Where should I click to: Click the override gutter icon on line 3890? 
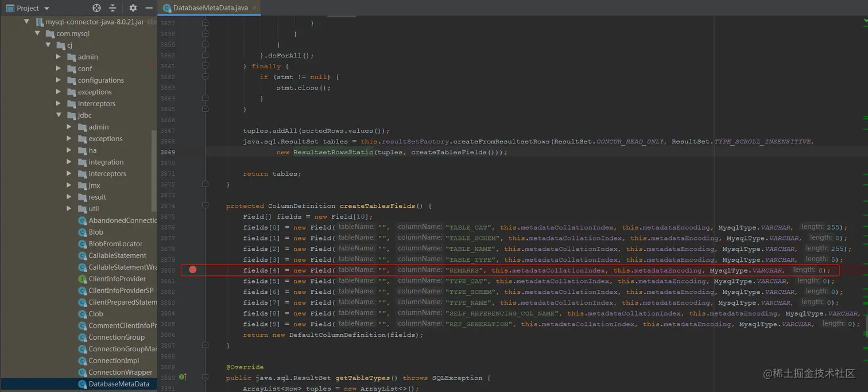pyautogui.click(x=183, y=377)
